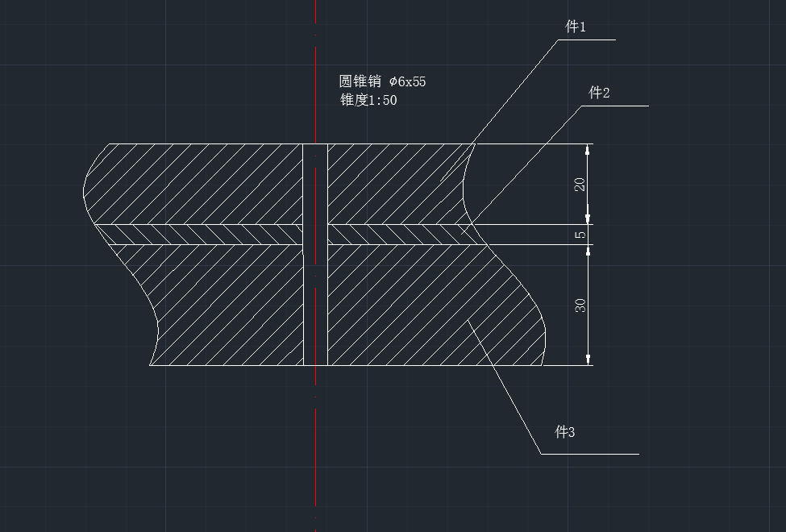Select bottom layer hatch right of pin

click(x=419, y=306)
